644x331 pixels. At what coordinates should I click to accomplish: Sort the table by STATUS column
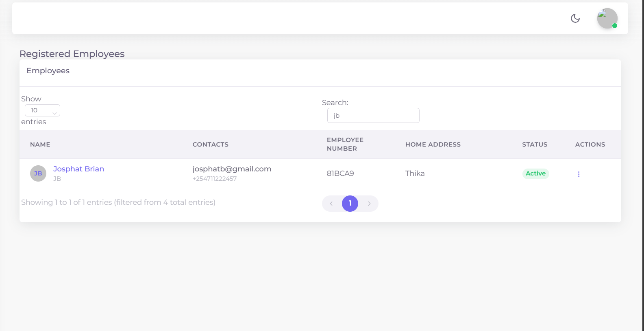pos(534,145)
